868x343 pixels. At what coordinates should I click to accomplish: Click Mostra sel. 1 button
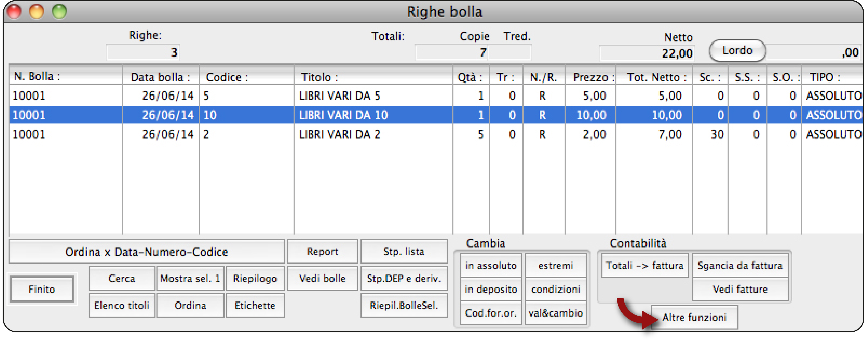coord(190,278)
